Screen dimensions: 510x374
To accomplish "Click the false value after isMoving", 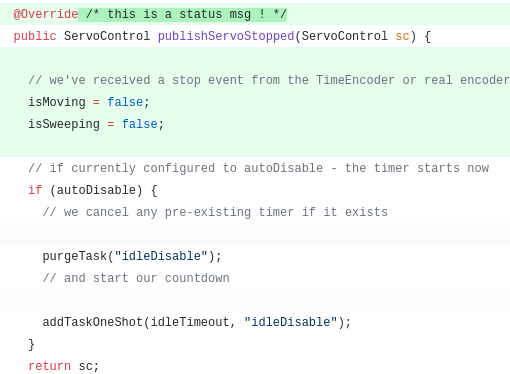I will click(125, 102).
